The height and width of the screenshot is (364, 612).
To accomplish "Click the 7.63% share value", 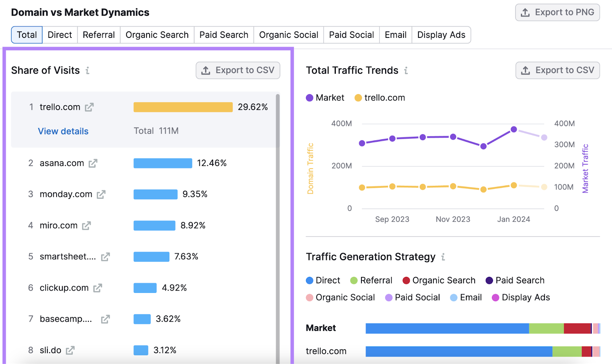I will 186,257.
